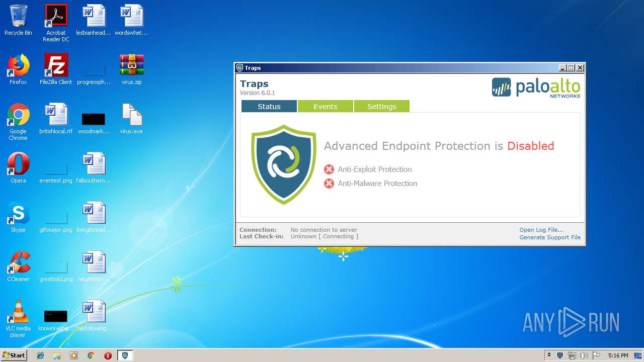Select the britishlocal.rtf document icon
Viewport: 644px width, 362px height.
point(56,119)
